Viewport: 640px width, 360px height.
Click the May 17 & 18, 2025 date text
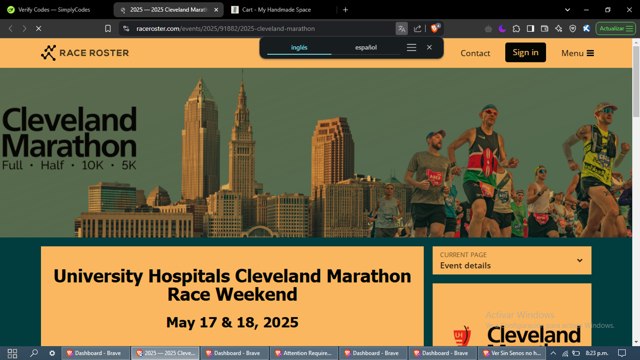232,322
